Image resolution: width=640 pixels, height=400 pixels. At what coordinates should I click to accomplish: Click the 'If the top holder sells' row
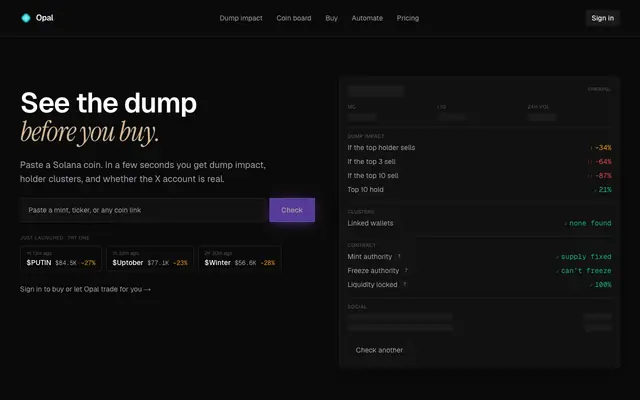[x=479, y=148]
